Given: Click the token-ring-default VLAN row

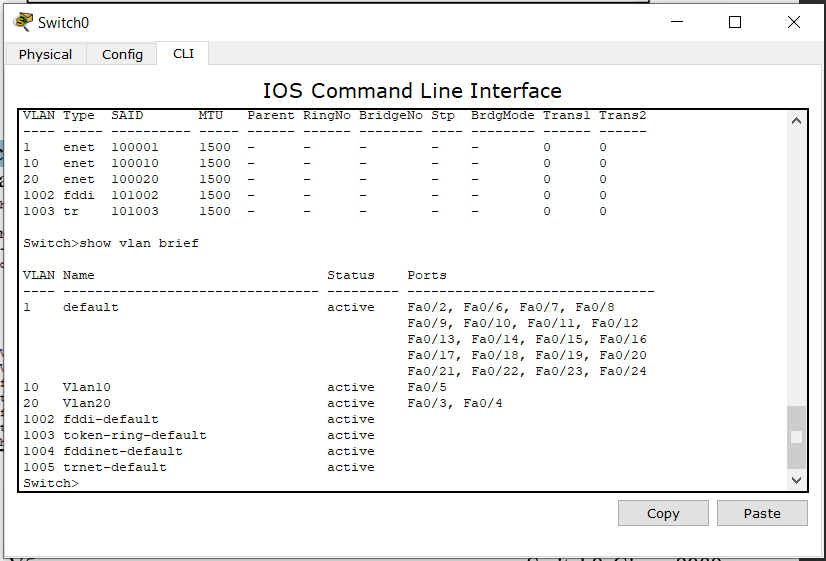Looking at the screenshot, I should [x=199, y=435].
